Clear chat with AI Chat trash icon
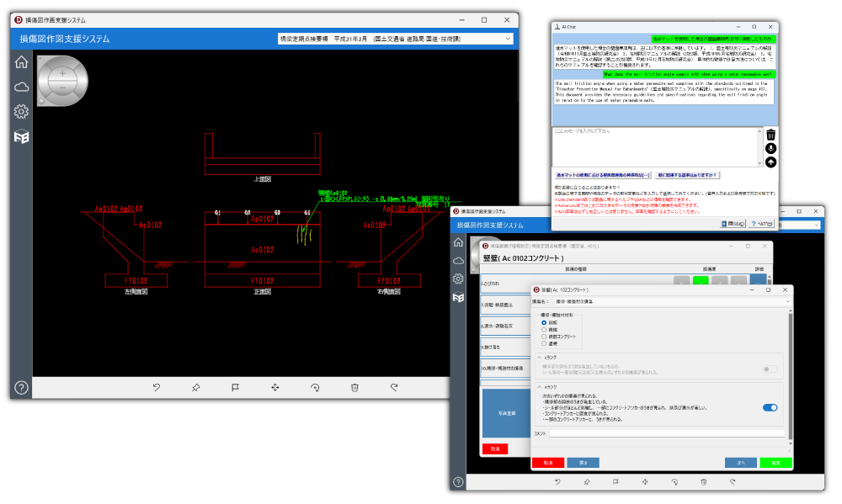Viewport: 842px width, 504px height. point(770,135)
